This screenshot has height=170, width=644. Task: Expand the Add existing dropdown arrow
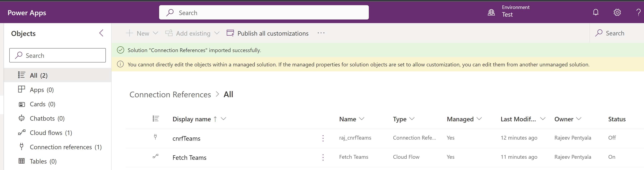tap(217, 33)
